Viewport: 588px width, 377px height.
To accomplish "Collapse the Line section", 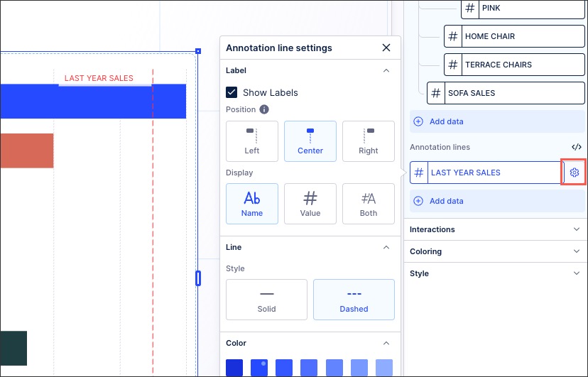I will [386, 247].
